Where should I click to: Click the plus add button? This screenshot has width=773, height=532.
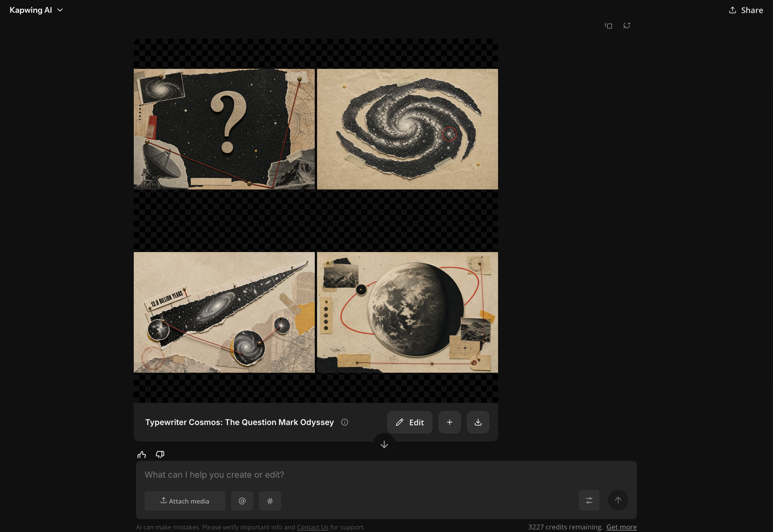click(449, 422)
